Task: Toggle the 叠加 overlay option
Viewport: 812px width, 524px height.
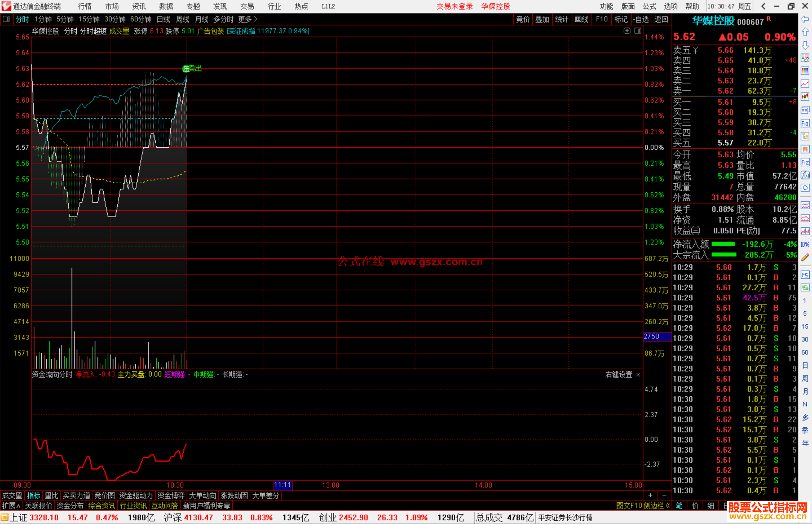Action: point(542,19)
